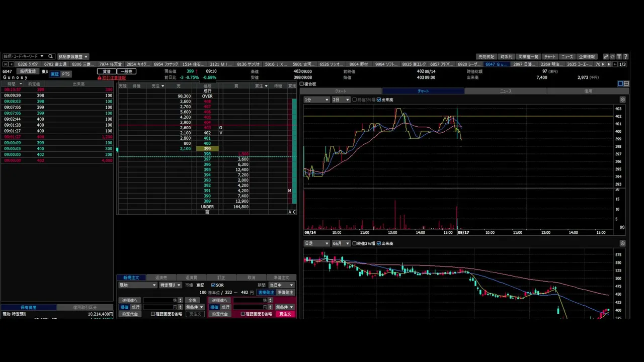Toggle the SOR checkbox

point(213,285)
